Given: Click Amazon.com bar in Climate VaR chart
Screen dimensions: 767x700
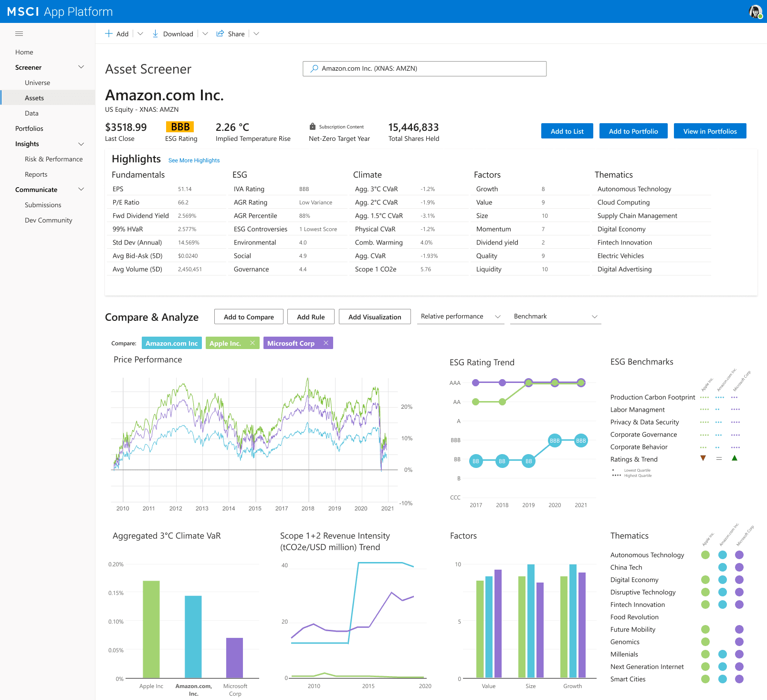Looking at the screenshot, I should (x=193, y=637).
